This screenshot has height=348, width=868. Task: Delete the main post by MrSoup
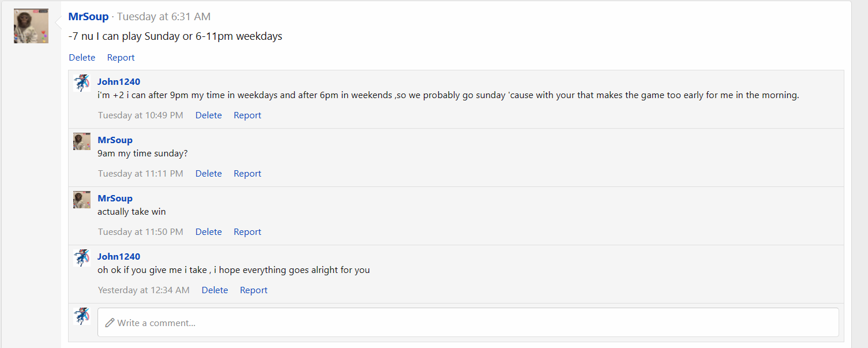[x=82, y=58]
